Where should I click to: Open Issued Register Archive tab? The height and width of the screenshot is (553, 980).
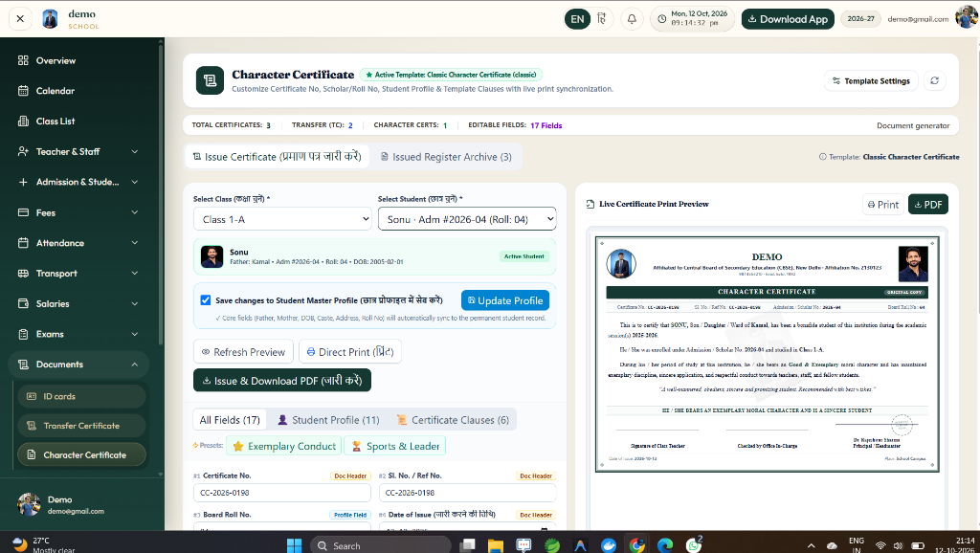[446, 157]
